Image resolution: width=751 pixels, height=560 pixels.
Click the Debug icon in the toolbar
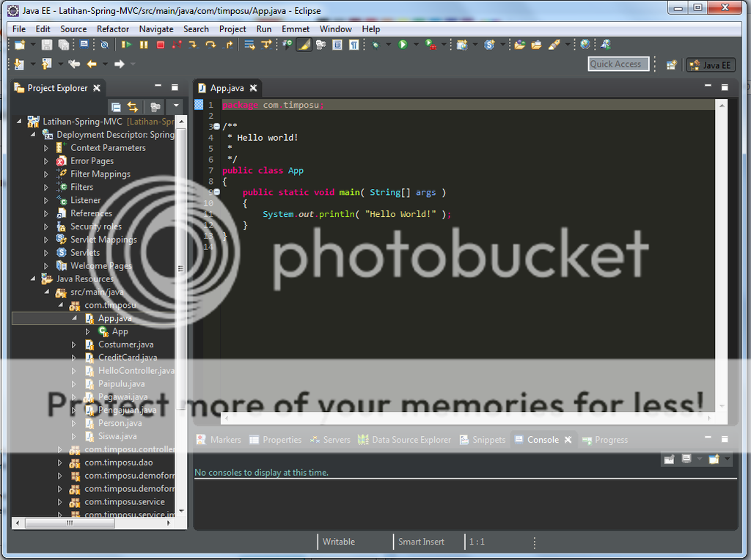pyautogui.click(x=376, y=46)
